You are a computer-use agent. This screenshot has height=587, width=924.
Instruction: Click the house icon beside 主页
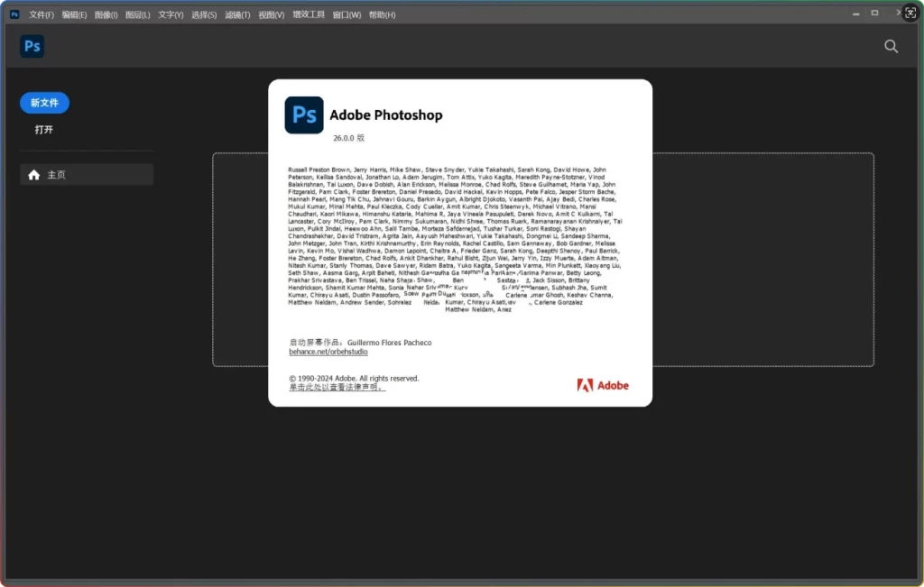pyautogui.click(x=34, y=175)
